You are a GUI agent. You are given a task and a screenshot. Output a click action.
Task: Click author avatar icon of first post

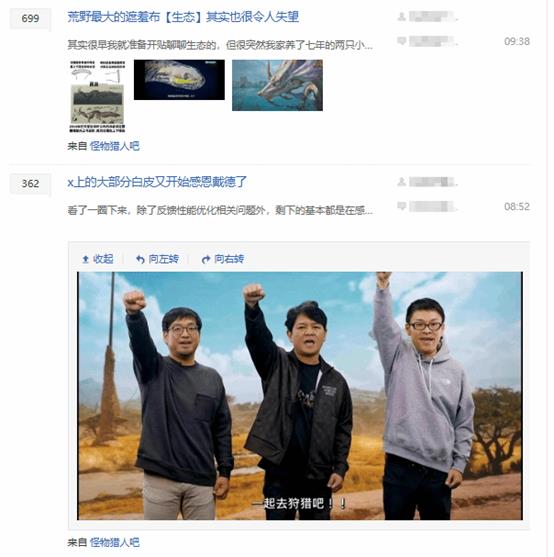click(402, 16)
